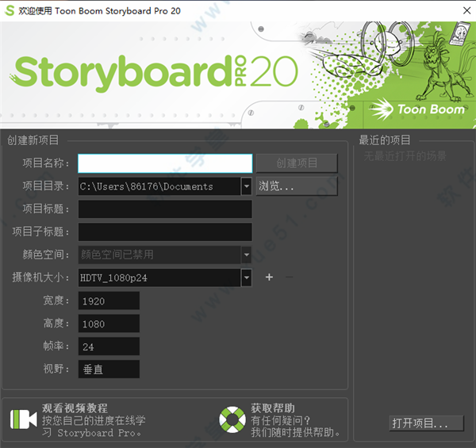Image resolution: width=476 pixels, height=448 pixels.
Task: Open the 项目目录 path dropdown arrow
Action: [x=247, y=186]
